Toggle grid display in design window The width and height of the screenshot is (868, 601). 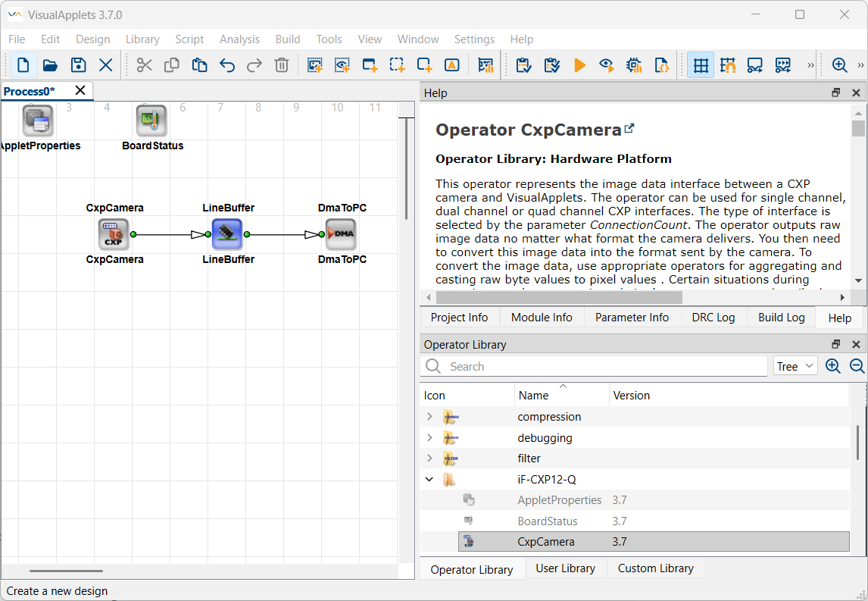click(x=701, y=65)
